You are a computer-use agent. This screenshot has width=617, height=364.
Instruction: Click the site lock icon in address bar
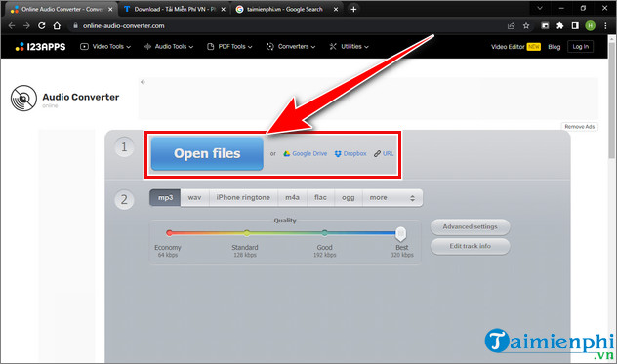75,26
